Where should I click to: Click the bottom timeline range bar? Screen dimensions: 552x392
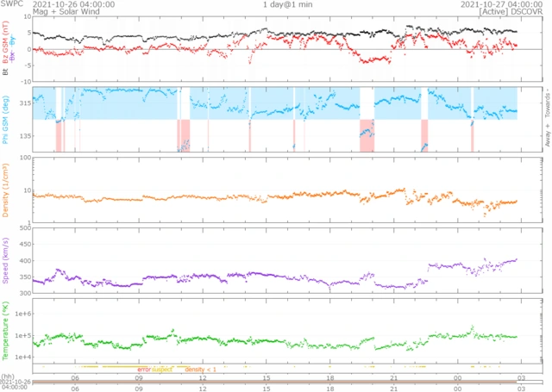[287, 382]
